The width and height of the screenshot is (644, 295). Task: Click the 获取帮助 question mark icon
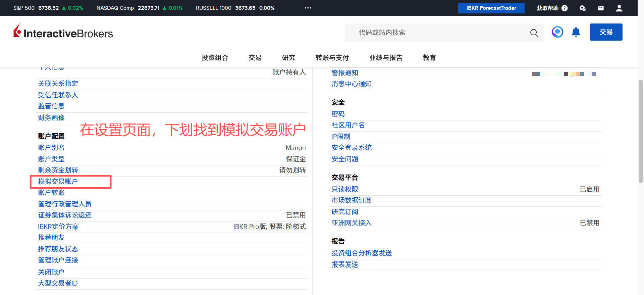565,8
